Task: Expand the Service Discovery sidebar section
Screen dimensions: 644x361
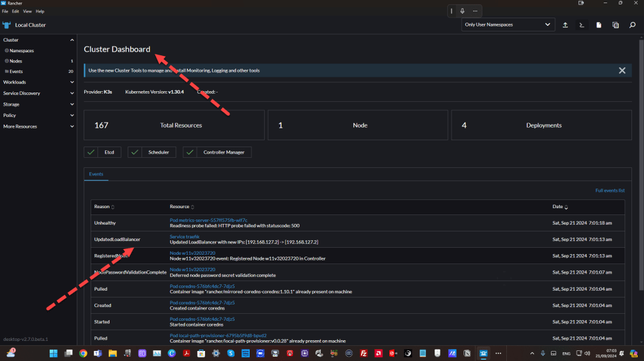Action: point(72,93)
